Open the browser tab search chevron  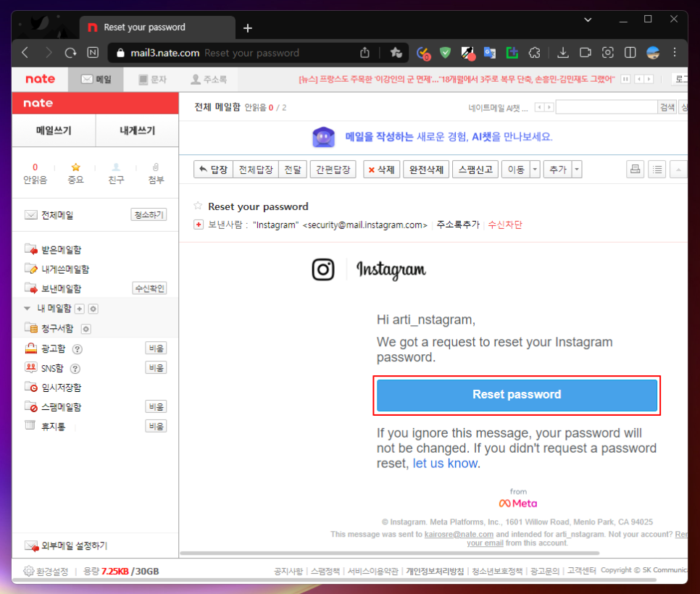588,20
